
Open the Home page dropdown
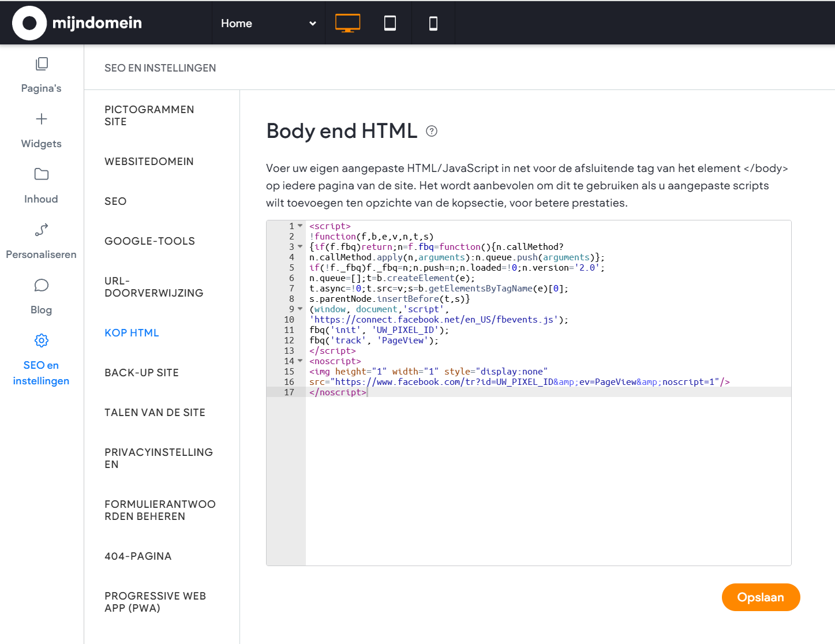click(x=268, y=23)
